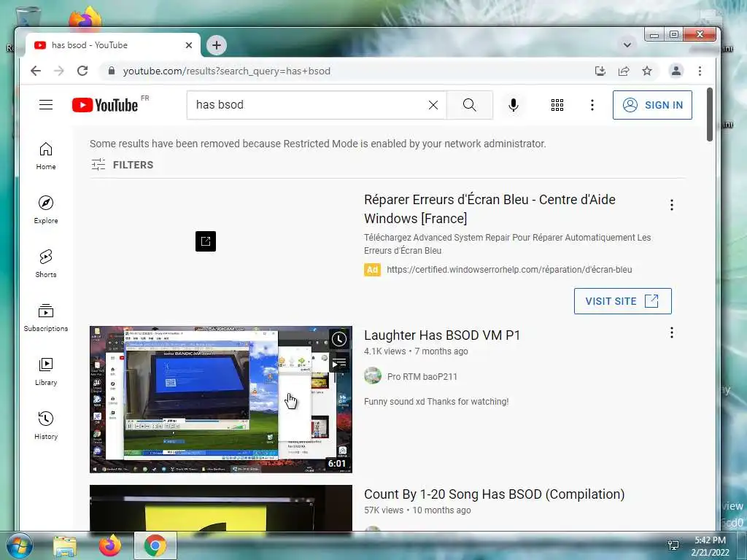The image size is (747, 560).
Task: Click the lock site information icon
Action: pyautogui.click(x=112, y=71)
